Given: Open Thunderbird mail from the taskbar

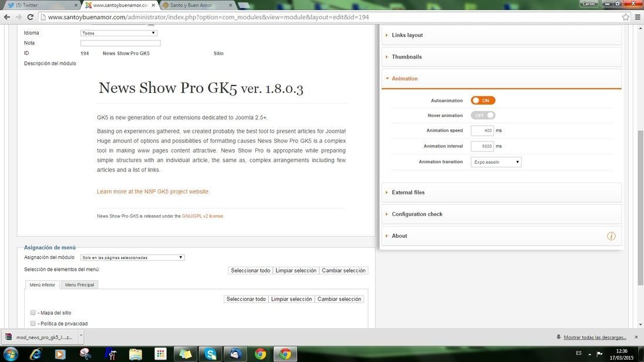Looking at the screenshot, I should point(235,354).
